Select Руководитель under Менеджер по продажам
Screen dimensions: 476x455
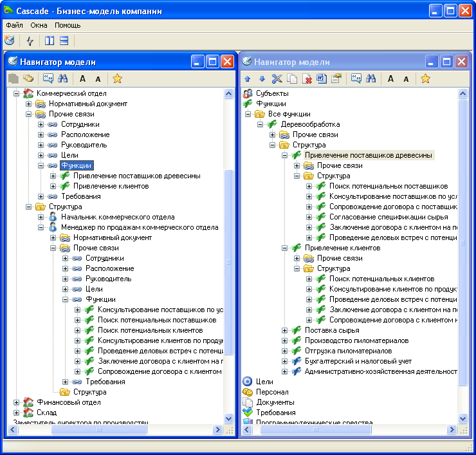pyautogui.click(x=108, y=279)
